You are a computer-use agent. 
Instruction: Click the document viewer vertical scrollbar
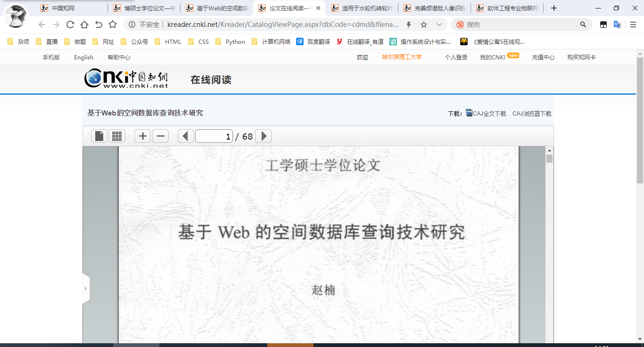(x=549, y=236)
